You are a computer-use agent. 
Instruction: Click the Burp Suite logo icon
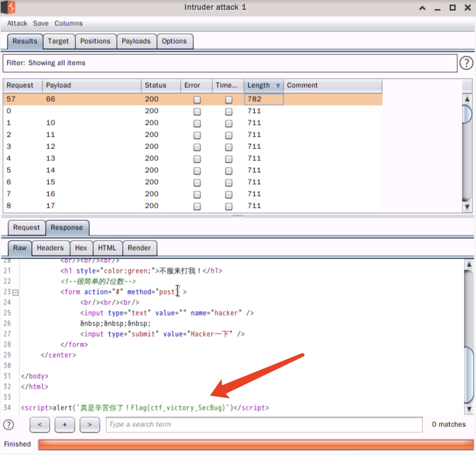pyautogui.click(x=9, y=7)
